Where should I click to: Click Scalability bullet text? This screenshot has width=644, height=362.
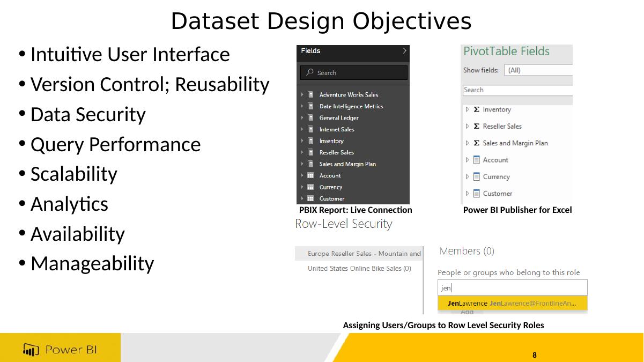coord(74,174)
